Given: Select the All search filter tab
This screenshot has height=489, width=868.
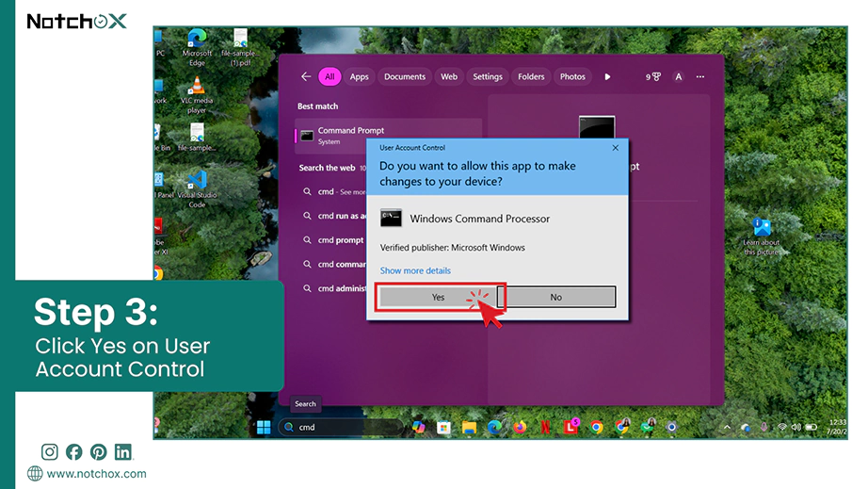Looking at the screenshot, I should (x=330, y=76).
